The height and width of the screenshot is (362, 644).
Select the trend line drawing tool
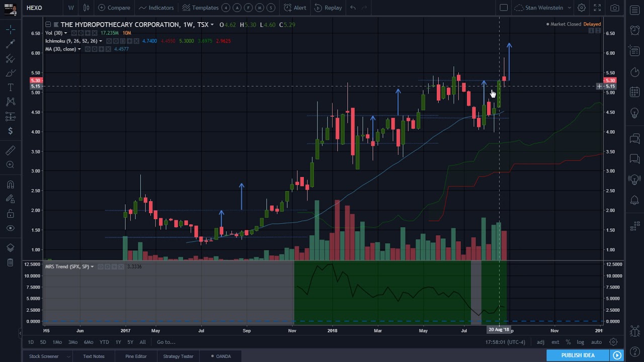[10, 44]
